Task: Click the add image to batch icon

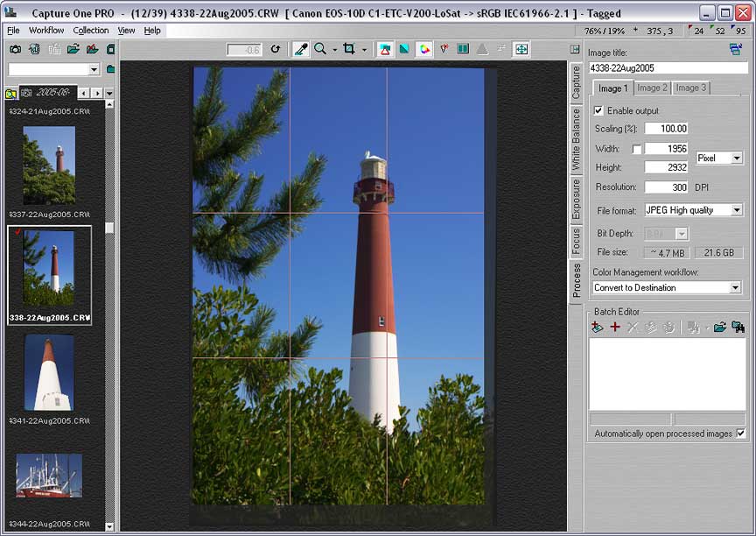Action: coord(597,328)
